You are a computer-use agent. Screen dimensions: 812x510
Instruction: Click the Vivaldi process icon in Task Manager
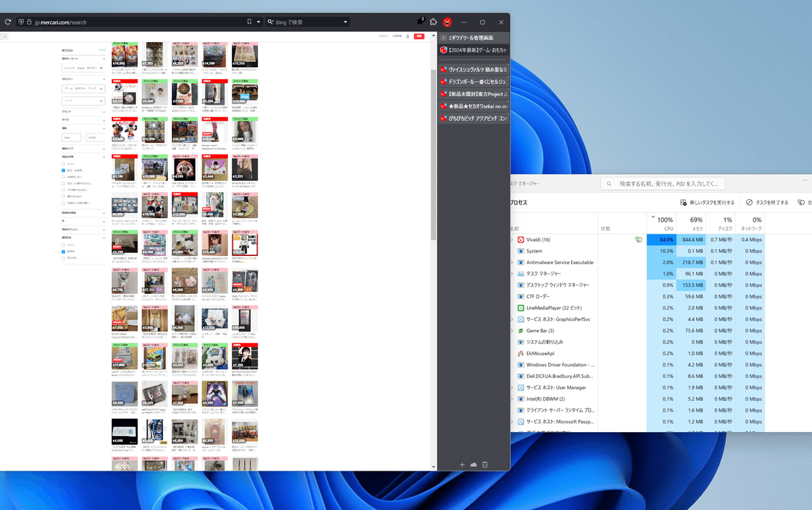tap(520, 240)
